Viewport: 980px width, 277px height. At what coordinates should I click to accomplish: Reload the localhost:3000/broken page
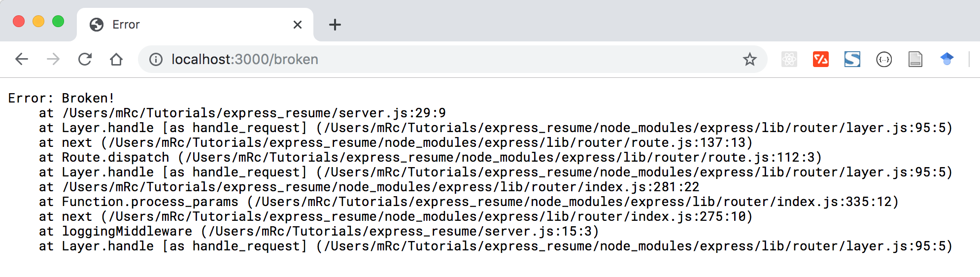[x=85, y=60]
